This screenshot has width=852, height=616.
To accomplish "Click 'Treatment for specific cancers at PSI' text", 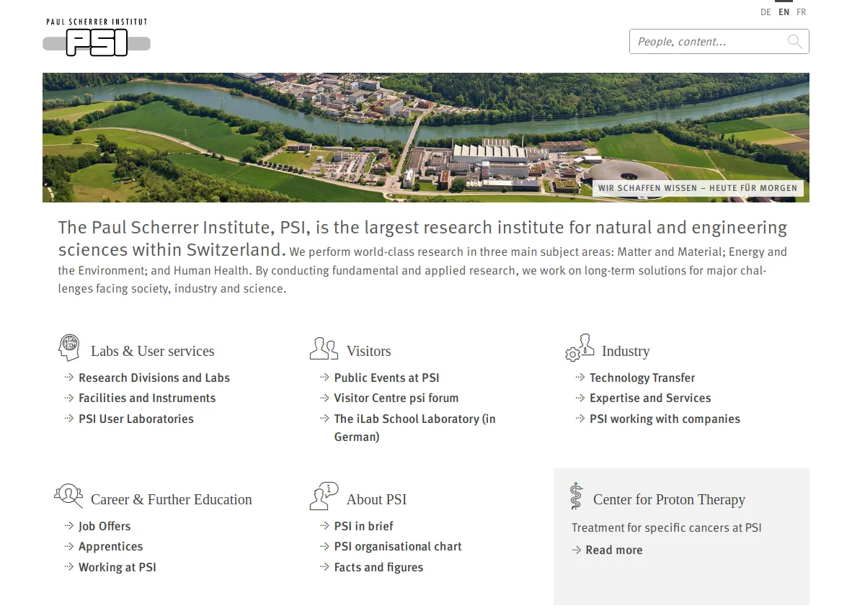I will click(666, 527).
